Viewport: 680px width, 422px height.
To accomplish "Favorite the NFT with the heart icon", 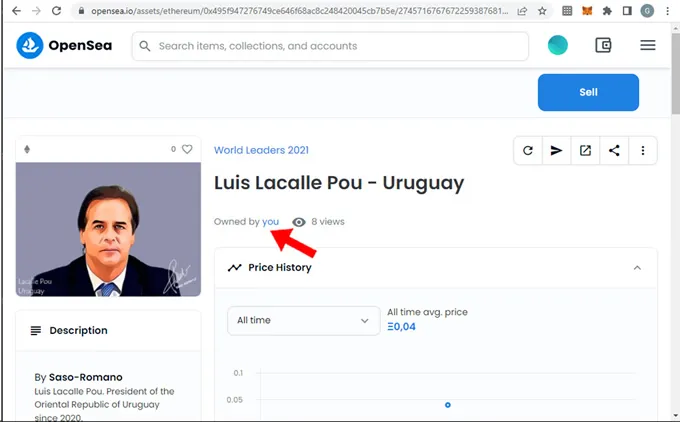I will pos(187,149).
